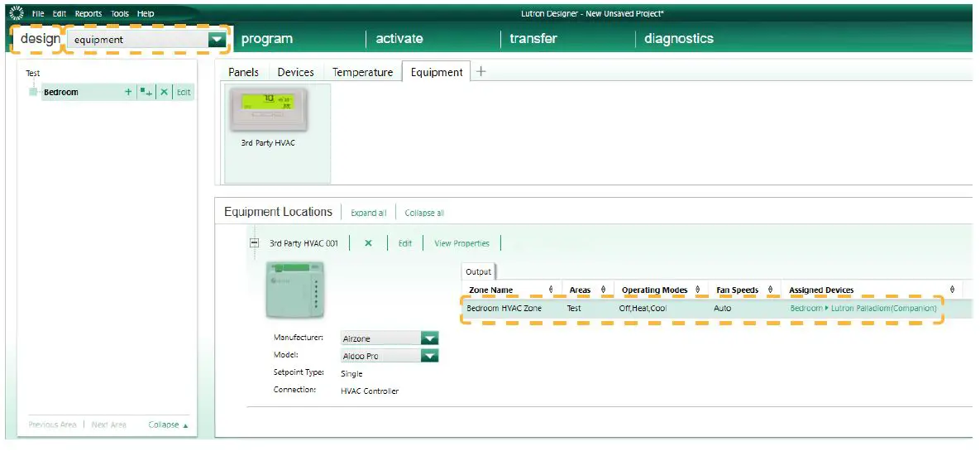Click the Airzone controller device image
Image resolution: width=980 pixels, height=451 pixels.
[295, 290]
